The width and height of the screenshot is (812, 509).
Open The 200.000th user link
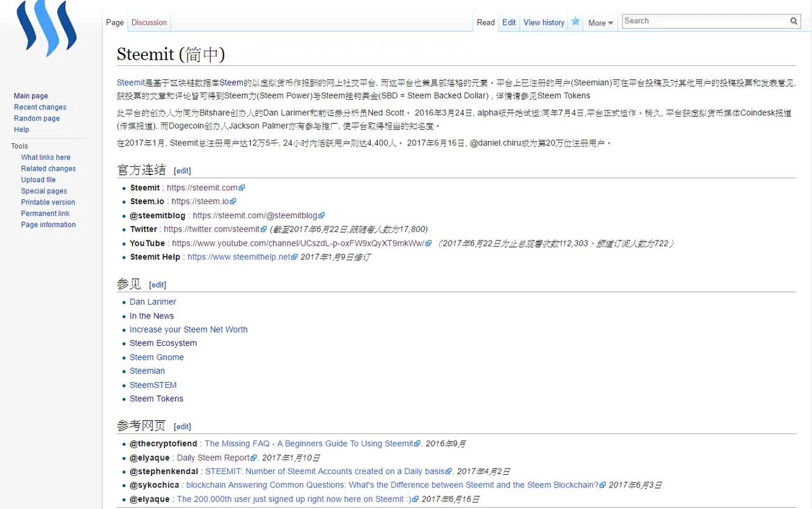pyautogui.click(x=298, y=499)
